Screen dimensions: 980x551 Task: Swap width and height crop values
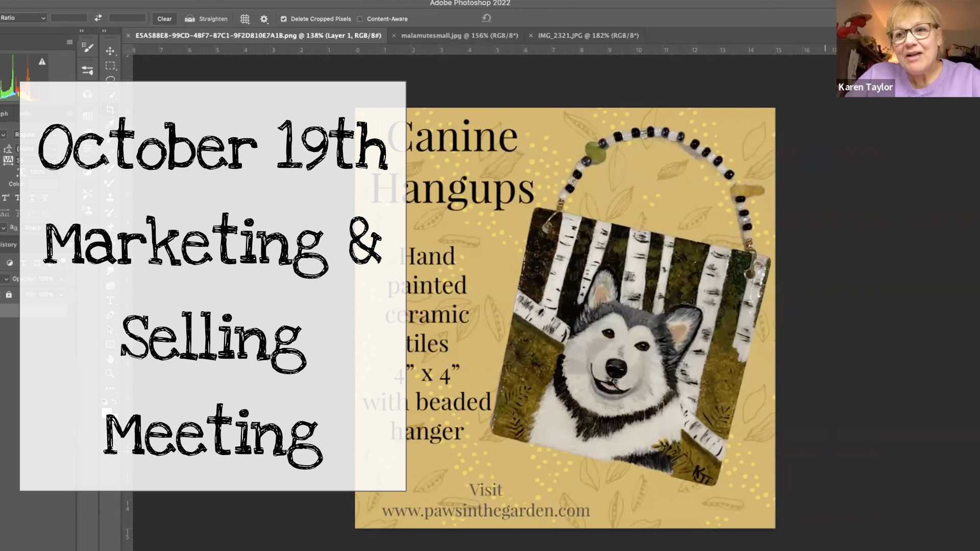98,18
